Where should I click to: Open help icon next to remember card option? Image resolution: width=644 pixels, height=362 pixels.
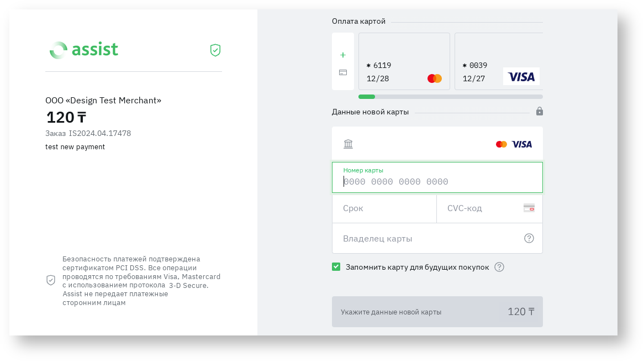point(499,267)
